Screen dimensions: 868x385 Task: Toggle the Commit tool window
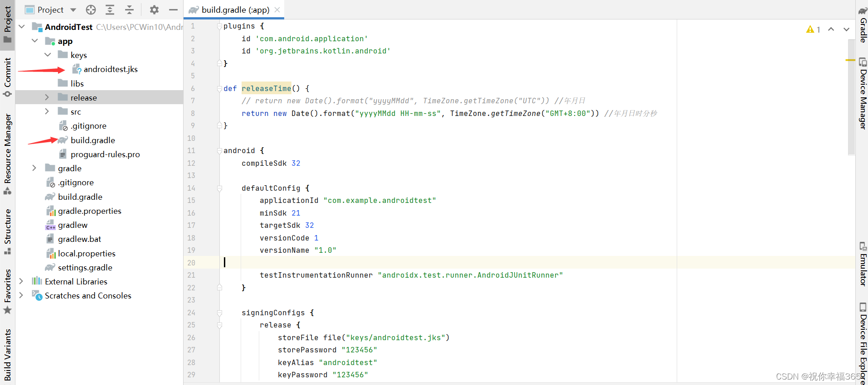click(x=7, y=77)
